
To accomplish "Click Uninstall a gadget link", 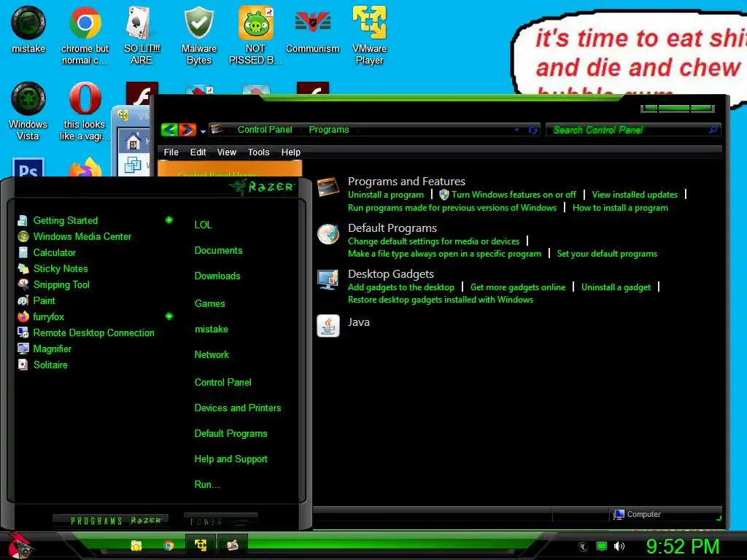I will click(x=616, y=287).
